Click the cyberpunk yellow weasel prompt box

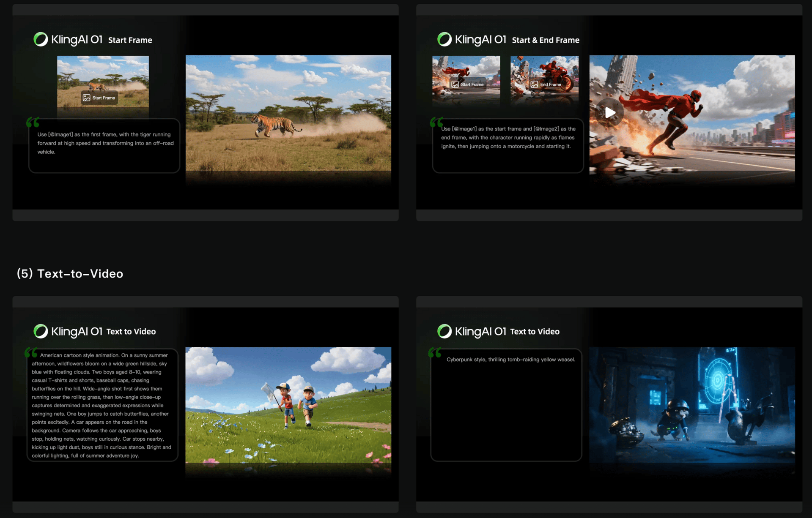pyautogui.click(x=506, y=405)
